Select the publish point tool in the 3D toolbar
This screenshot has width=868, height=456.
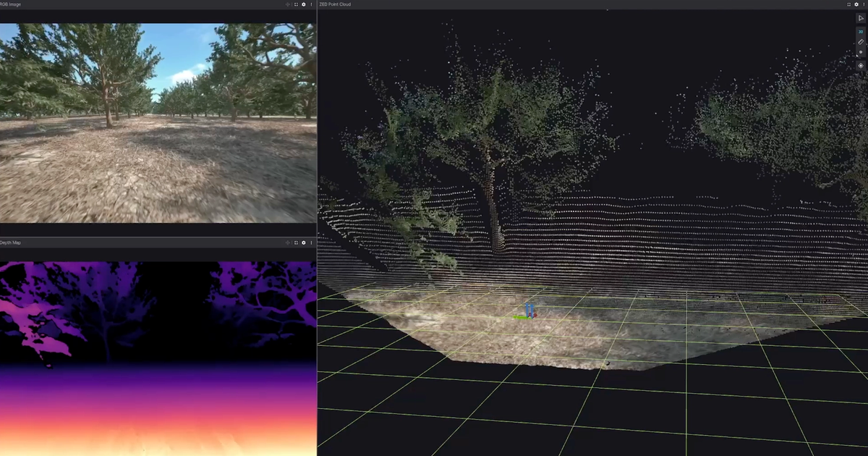[861, 53]
